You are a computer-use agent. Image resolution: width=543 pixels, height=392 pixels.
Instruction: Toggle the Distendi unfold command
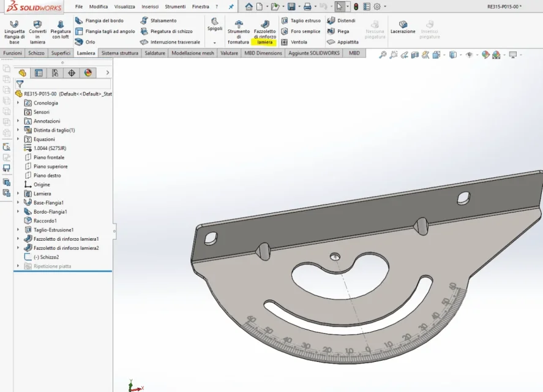pos(341,20)
